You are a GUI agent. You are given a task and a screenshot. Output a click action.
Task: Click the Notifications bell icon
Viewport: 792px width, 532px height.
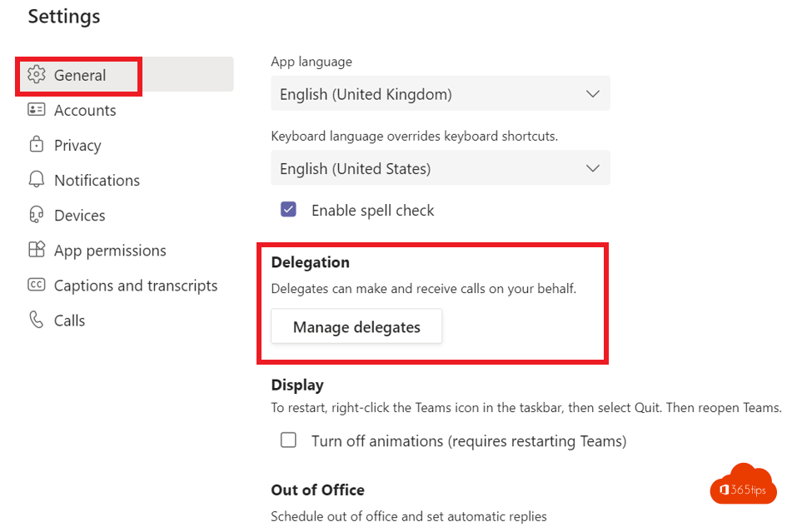click(37, 180)
